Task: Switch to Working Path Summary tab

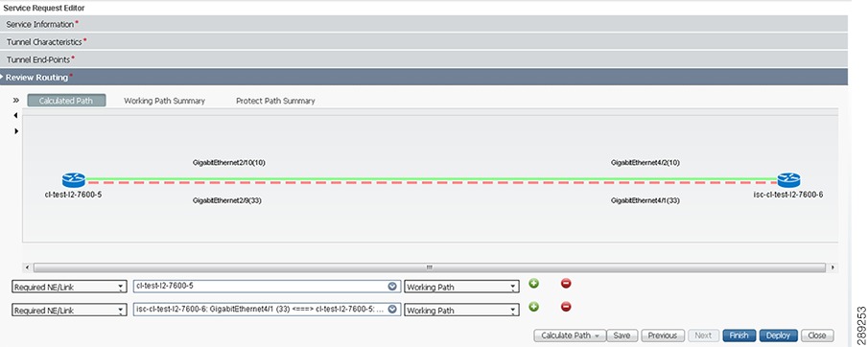Action: pos(164,101)
